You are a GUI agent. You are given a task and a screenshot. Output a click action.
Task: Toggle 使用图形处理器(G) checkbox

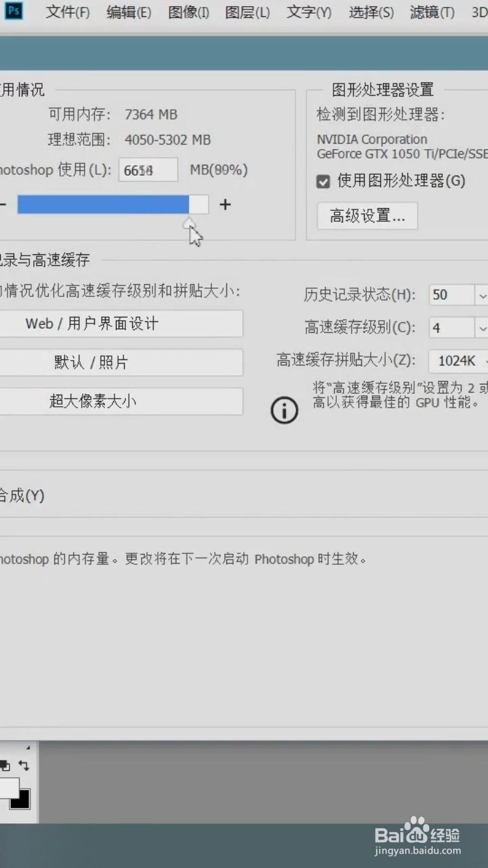(x=323, y=181)
